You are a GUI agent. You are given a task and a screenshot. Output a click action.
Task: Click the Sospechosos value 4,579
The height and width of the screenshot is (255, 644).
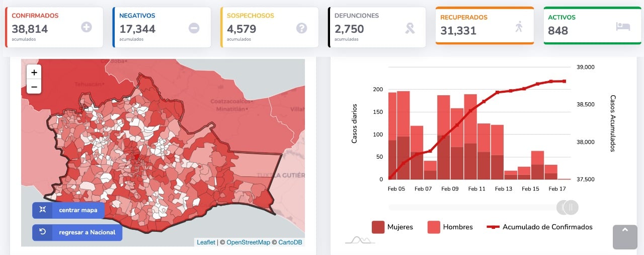[x=242, y=29]
